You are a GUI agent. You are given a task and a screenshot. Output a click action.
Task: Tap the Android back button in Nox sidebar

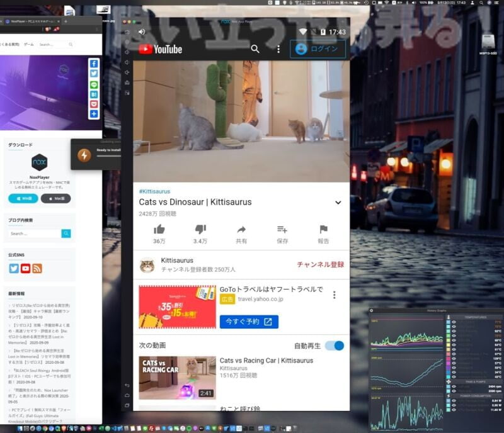pos(127,385)
